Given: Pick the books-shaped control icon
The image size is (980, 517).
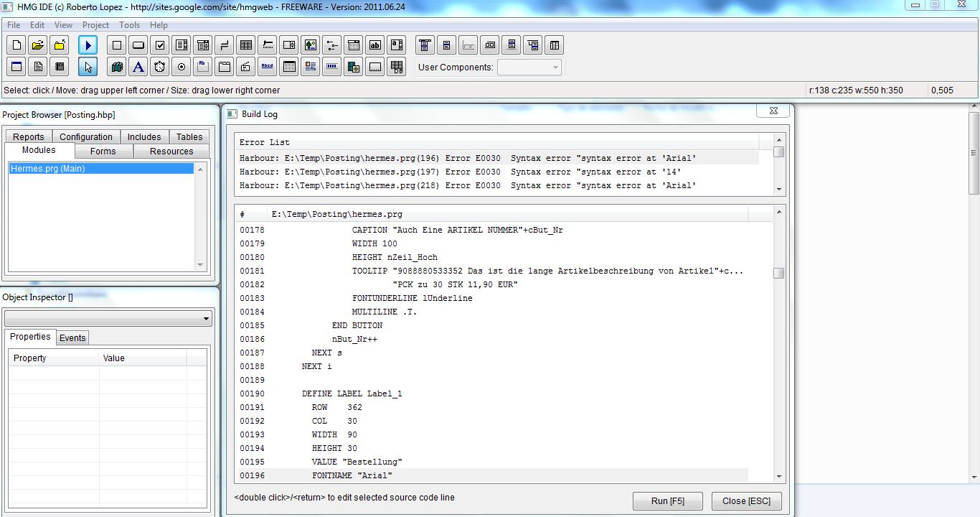Looking at the screenshot, I should [117, 67].
